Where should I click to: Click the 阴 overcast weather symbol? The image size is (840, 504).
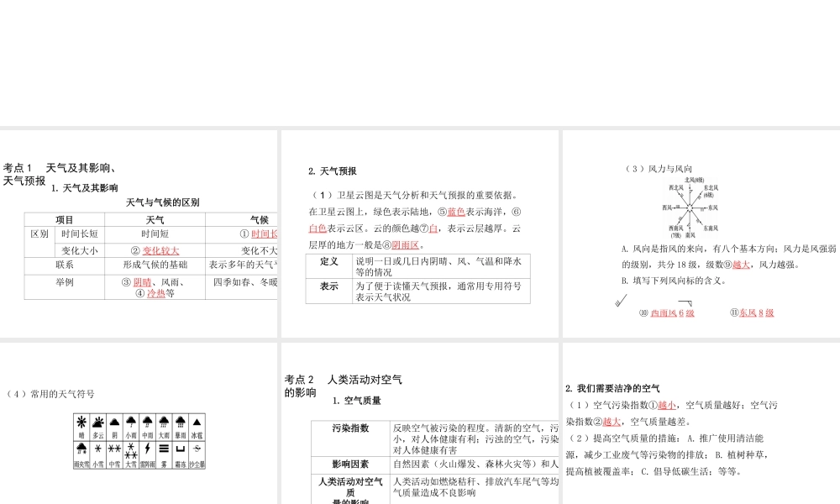[114, 422]
